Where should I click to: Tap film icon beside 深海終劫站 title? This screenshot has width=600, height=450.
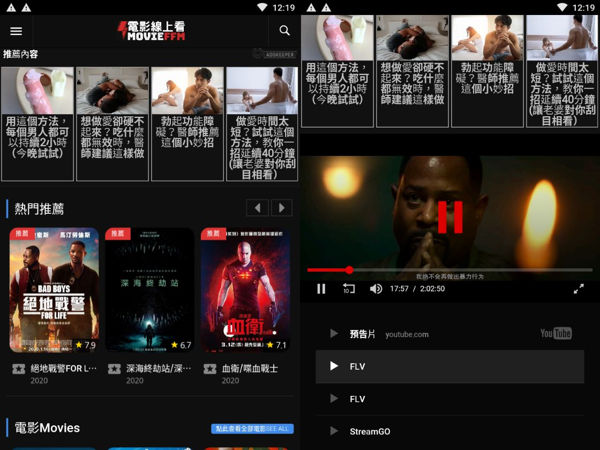click(114, 369)
